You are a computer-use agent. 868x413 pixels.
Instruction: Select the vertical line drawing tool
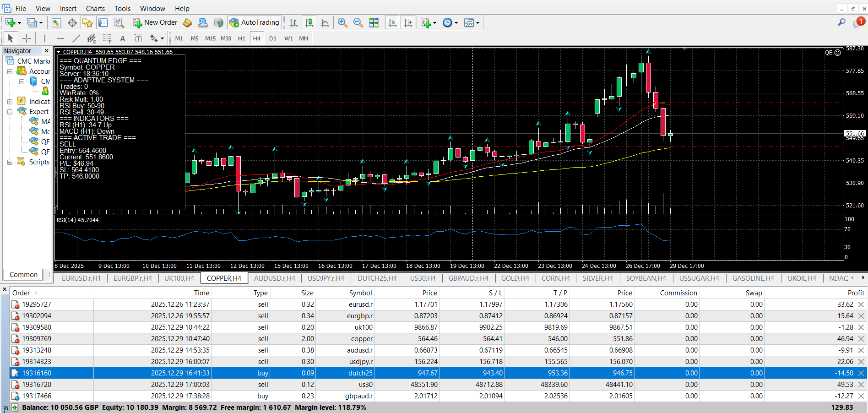[44, 38]
